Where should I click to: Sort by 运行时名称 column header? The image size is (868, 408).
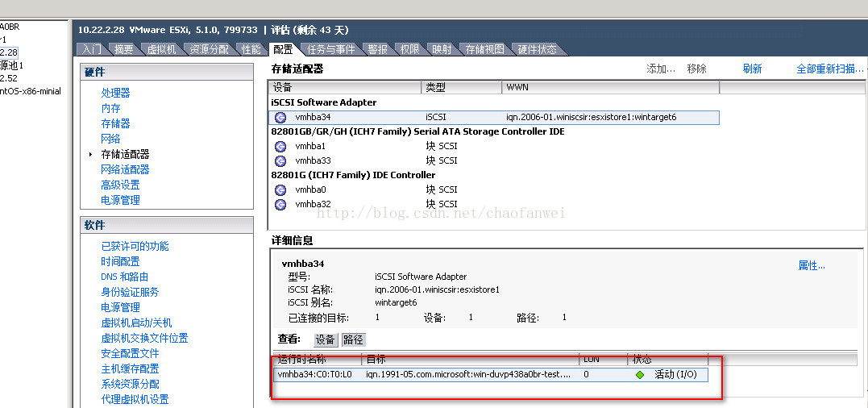[318, 360]
